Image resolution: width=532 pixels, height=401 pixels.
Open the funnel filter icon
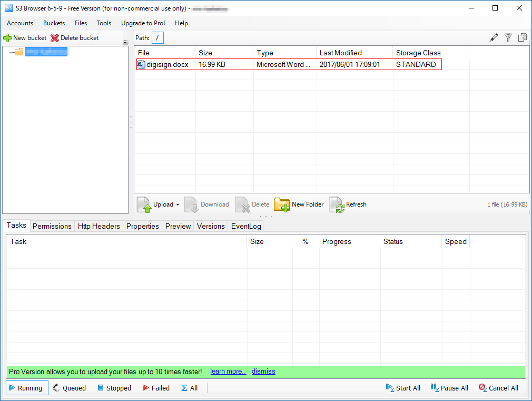pos(508,37)
